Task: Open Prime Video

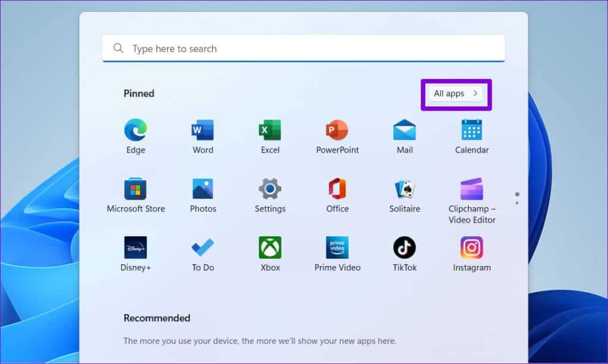Action: (337, 249)
